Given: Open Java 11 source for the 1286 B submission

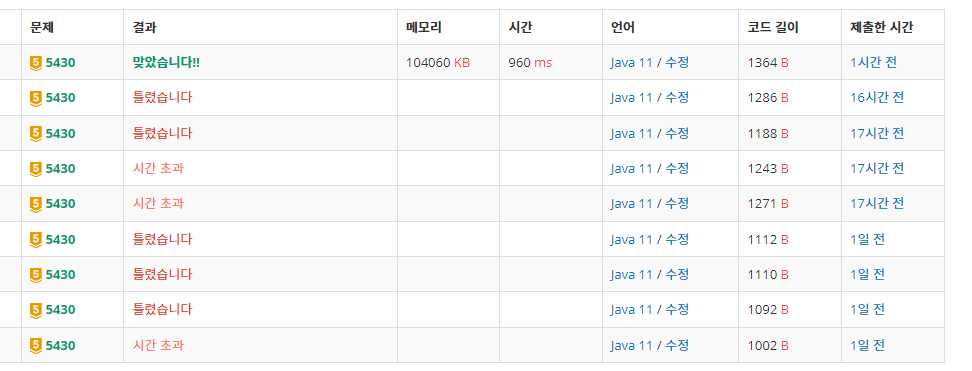Looking at the screenshot, I should 632,98.
